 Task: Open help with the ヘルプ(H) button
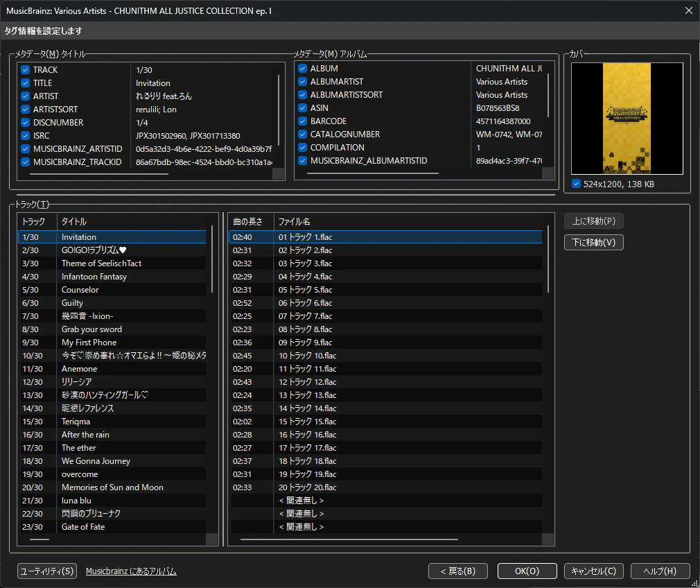660,571
